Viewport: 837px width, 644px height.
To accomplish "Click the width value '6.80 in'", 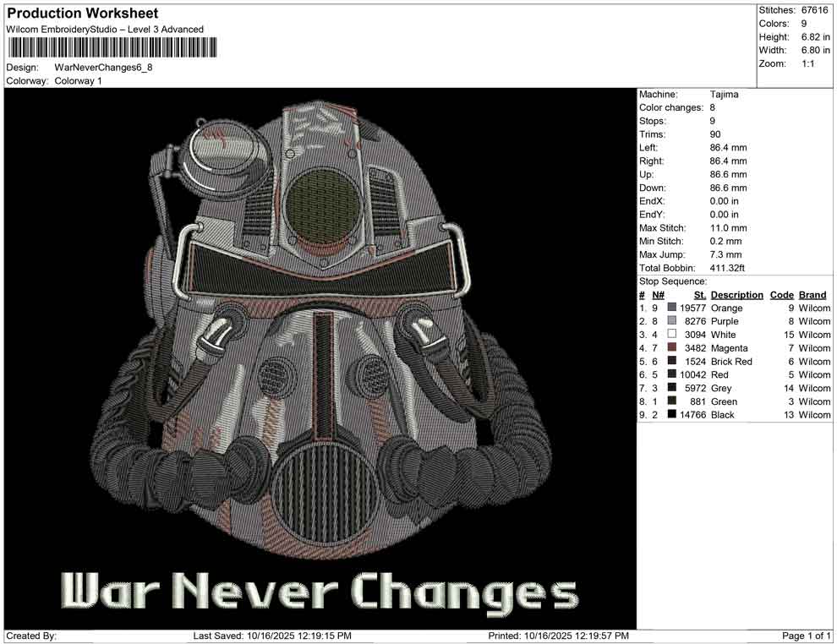I will pyautogui.click(x=816, y=50).
